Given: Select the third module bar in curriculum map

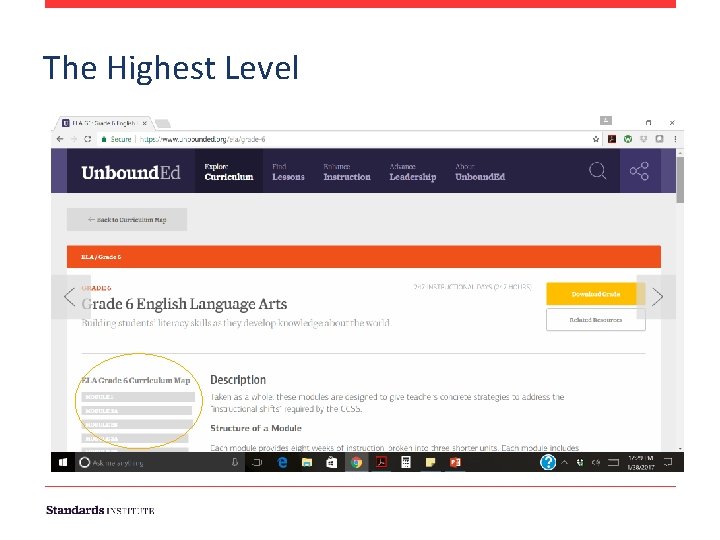Looking at the screenshot, I should coord(137,425).
